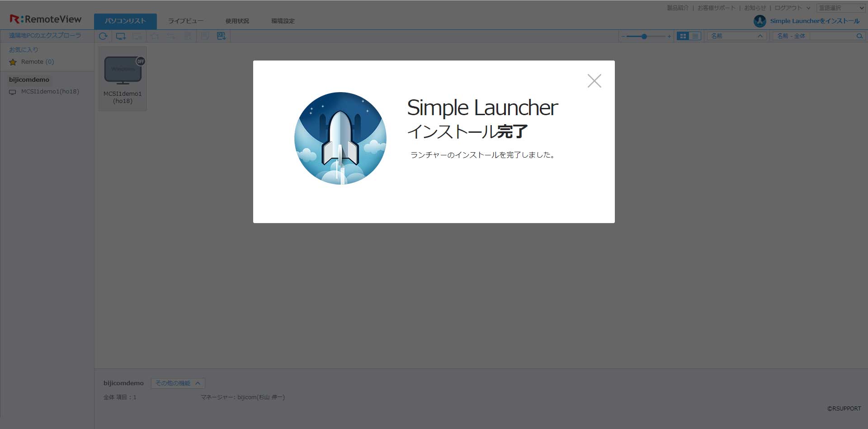Open 製品紹介 link
The width and height of the screenshot is (868, 429).
(x=678, y=8)
